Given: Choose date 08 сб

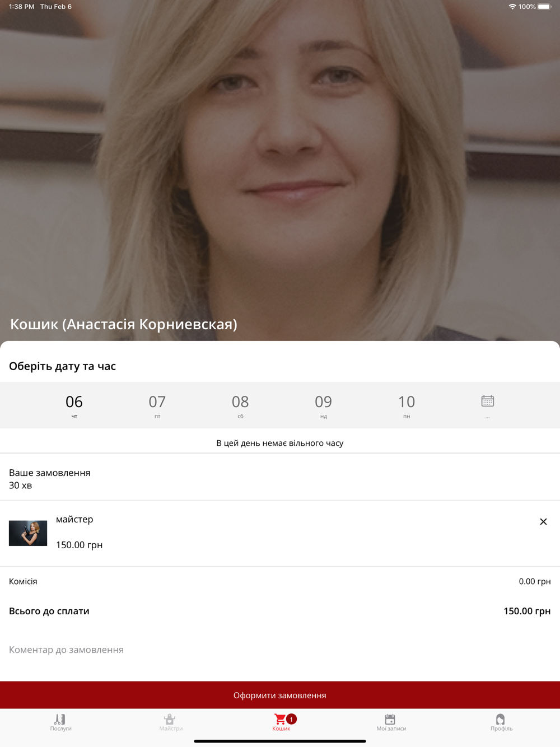Looking at the screenshot, I should tap(240, 406).
